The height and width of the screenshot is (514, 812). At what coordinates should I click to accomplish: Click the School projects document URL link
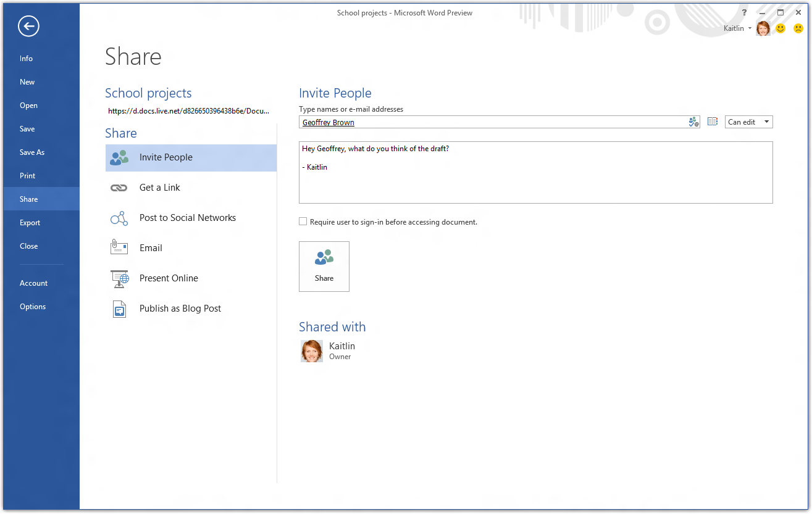[188, 111]
